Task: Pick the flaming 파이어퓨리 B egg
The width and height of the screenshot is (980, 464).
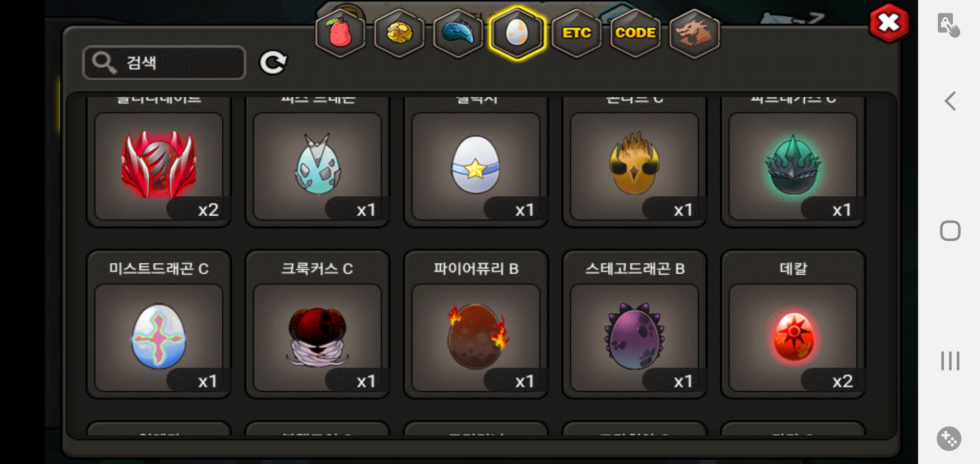Action: [476, 324]
